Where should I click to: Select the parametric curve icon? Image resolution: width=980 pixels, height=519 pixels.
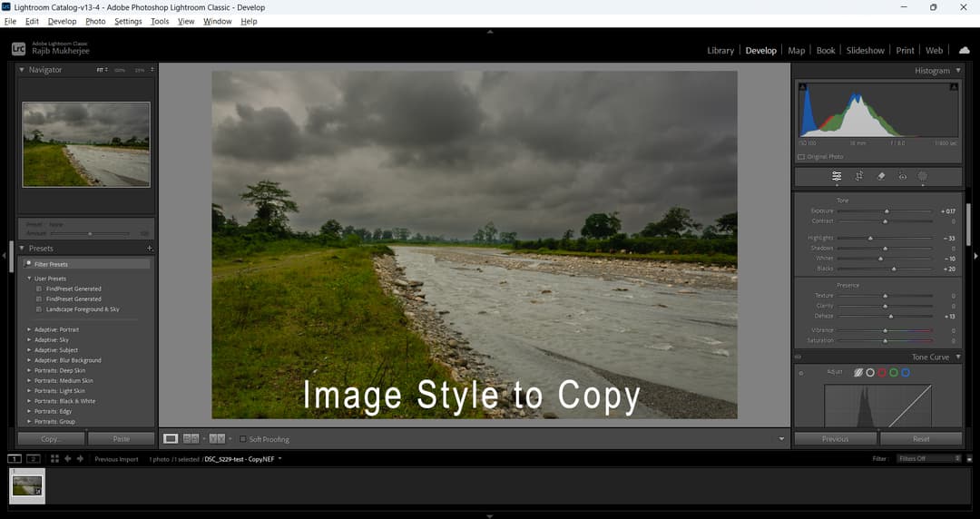[858, 373]
